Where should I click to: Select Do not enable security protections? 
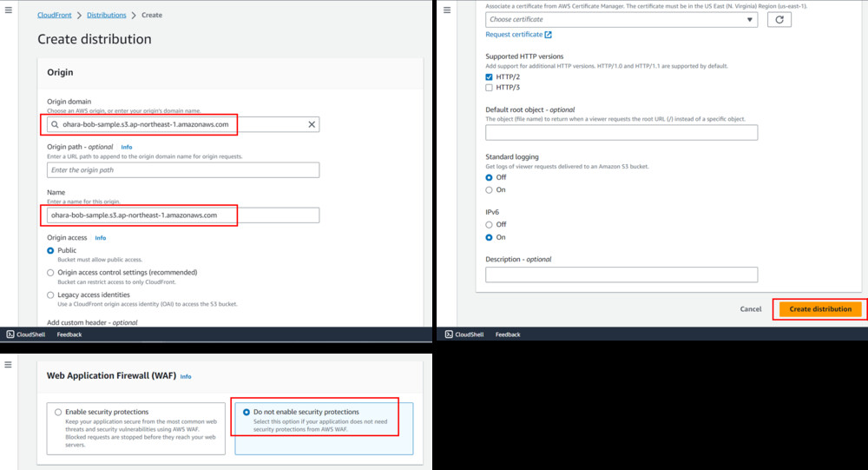click(247, 413)
